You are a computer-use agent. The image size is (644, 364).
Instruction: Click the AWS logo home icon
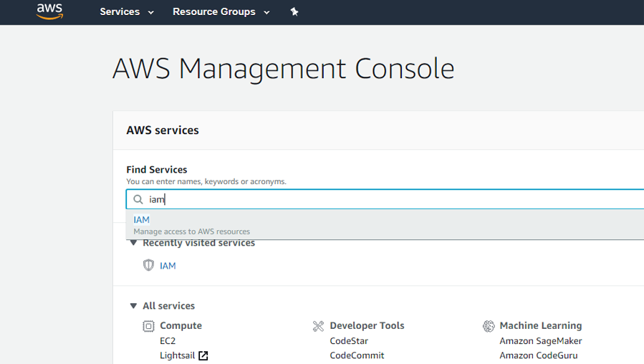[x=50, y=11]
